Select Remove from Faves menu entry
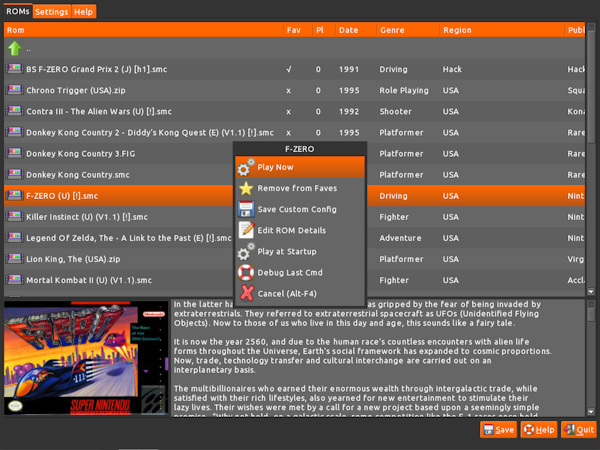 click(300, 188)
